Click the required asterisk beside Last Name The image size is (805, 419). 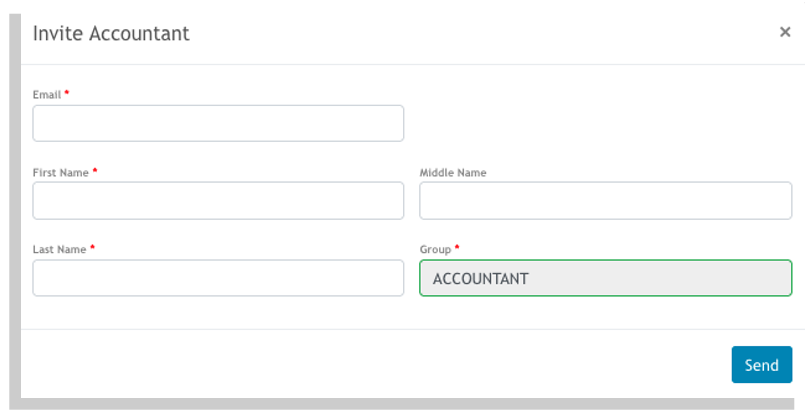tap(92, 247)
